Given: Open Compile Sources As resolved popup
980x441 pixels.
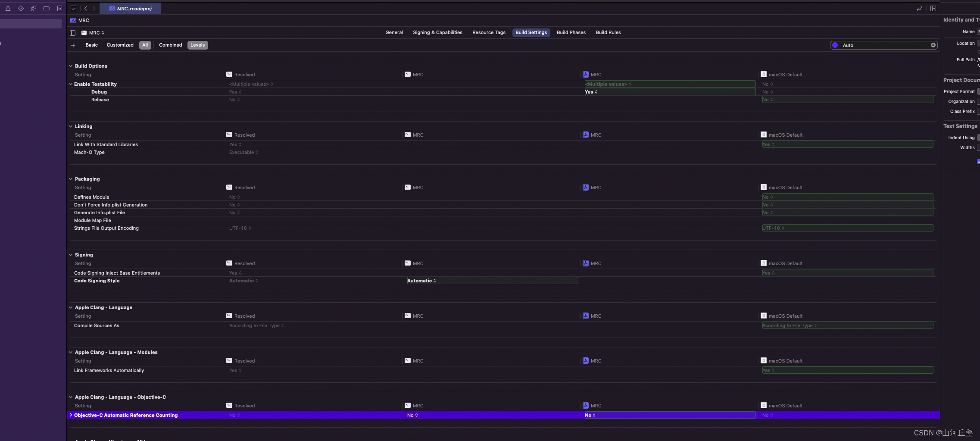Looking at the screenshot, I should 256,325.
